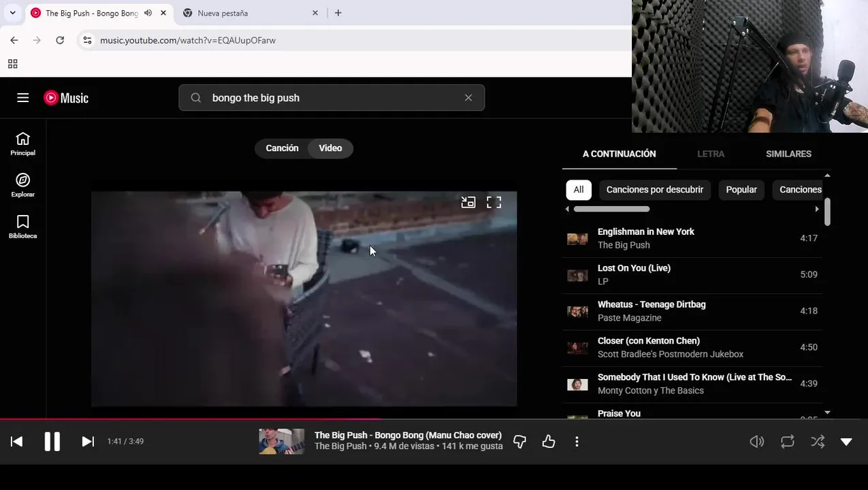Go forward in browser
This screenshot has width=868, height=490.
[37, 40]
